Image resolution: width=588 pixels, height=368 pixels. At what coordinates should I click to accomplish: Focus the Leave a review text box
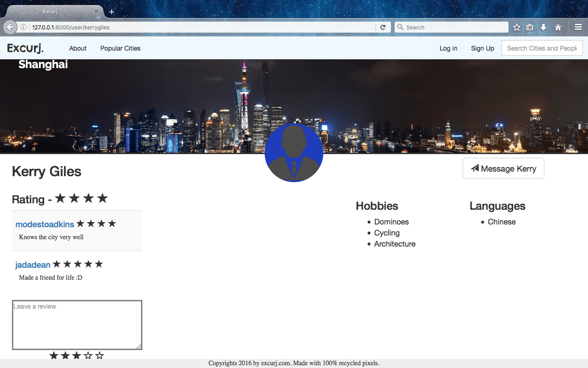click(77, 325)
